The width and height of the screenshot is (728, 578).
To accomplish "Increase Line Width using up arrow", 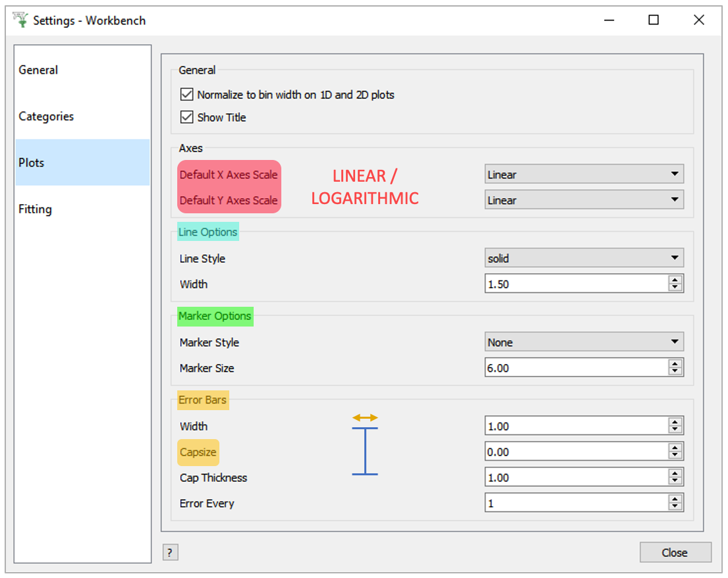I will click(674, 280).
